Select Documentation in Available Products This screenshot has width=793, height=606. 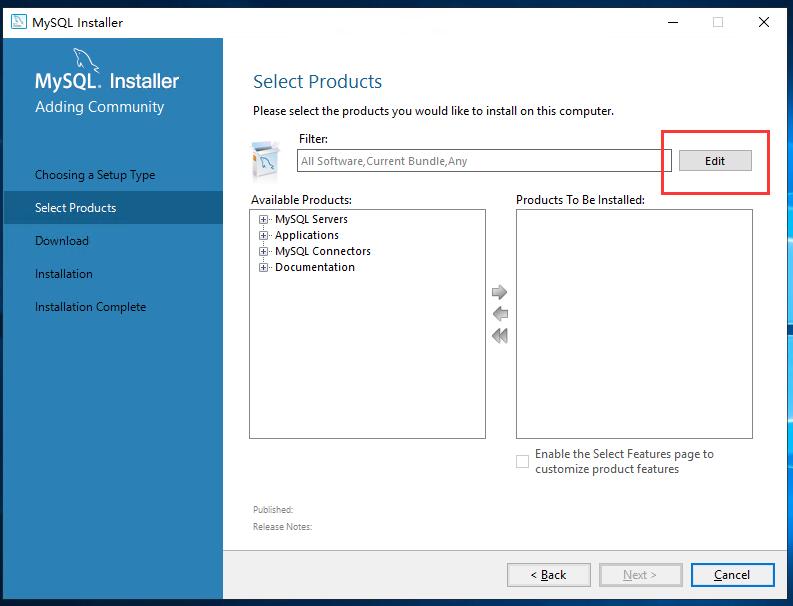[x=315, y=267]
